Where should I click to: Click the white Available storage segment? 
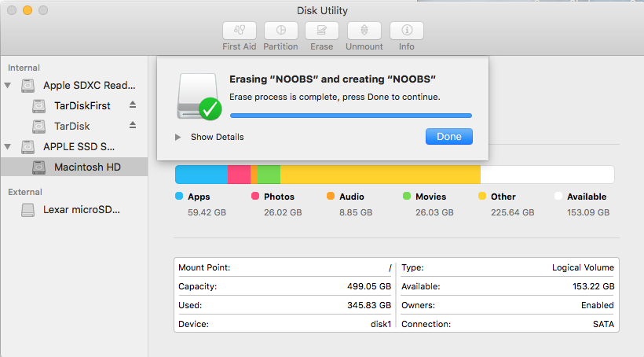(547, 175)
